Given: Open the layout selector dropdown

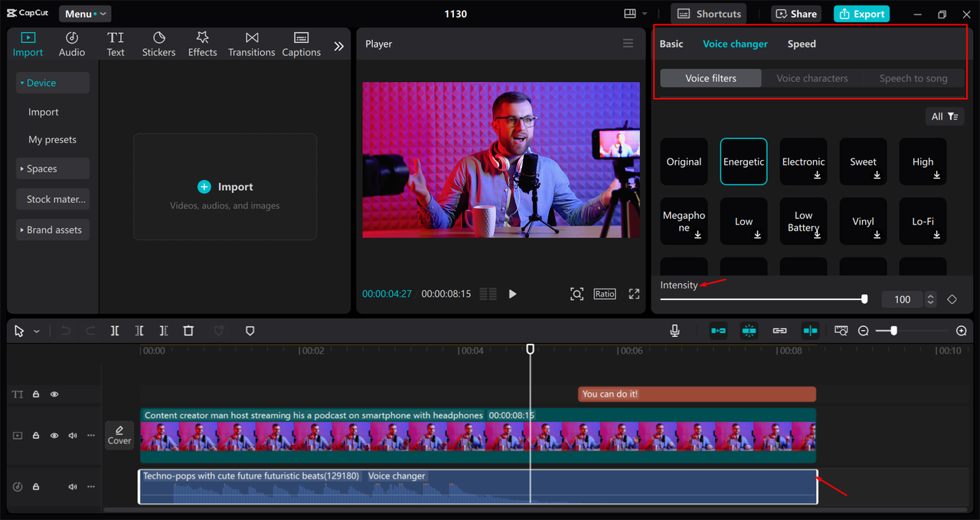Looking at the screenshot, I should point(635,14).
